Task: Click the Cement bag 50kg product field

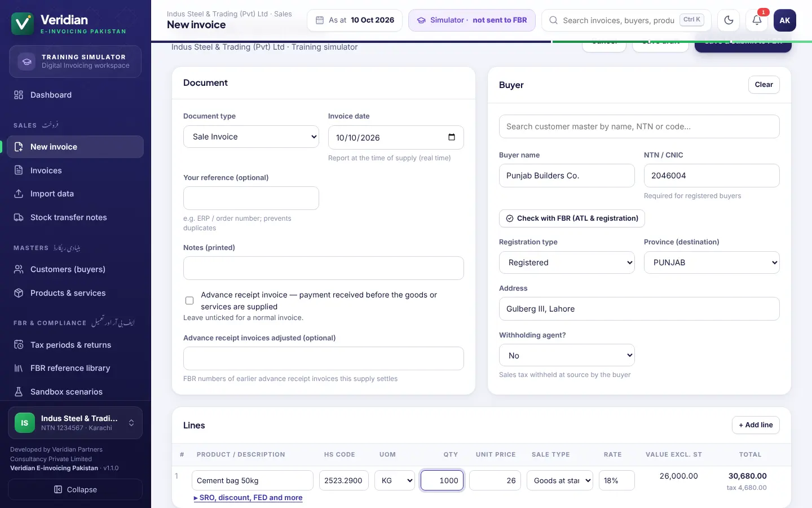Action: (253, 480)
